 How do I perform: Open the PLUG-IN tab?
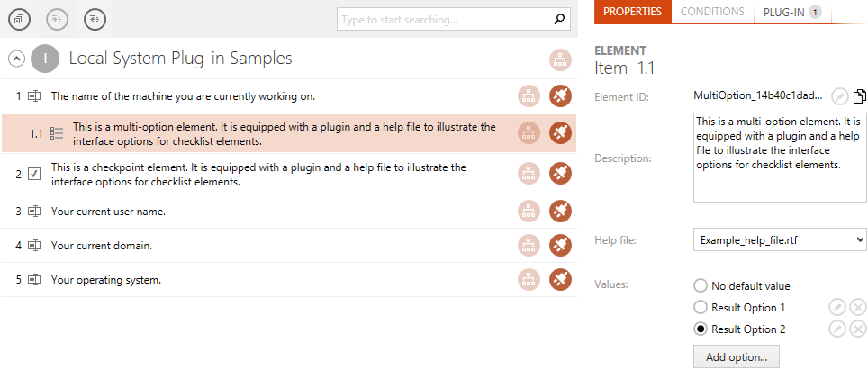click(x=791, y=13)
